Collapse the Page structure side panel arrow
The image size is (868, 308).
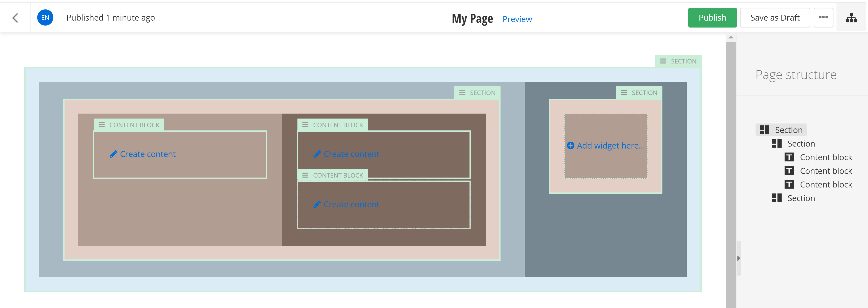[x=739, y=258]
